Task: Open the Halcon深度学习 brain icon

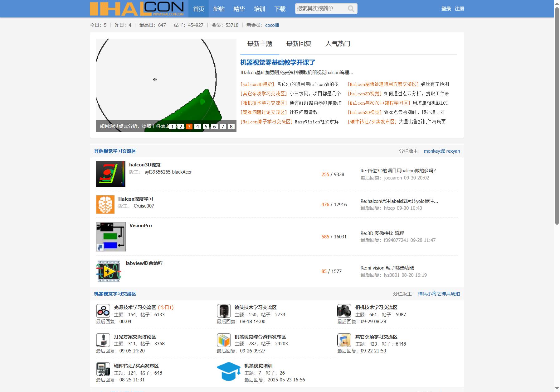Action: click(x=105, y=204)
